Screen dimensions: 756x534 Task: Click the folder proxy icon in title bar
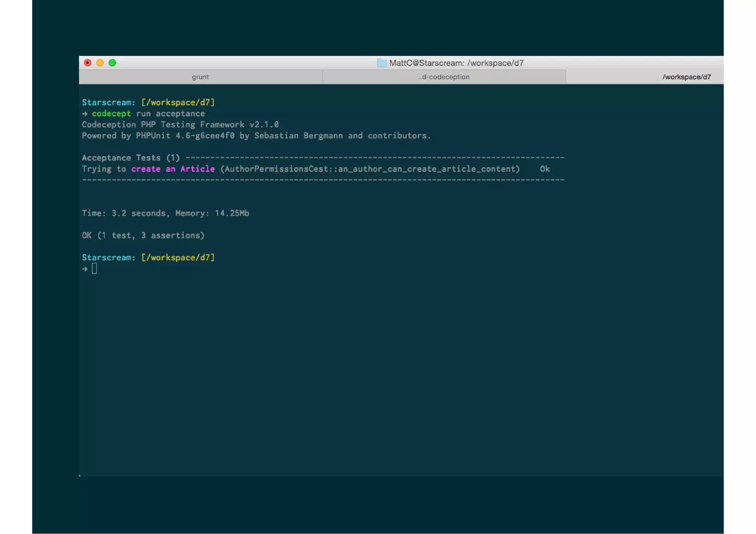click(381, 63)
